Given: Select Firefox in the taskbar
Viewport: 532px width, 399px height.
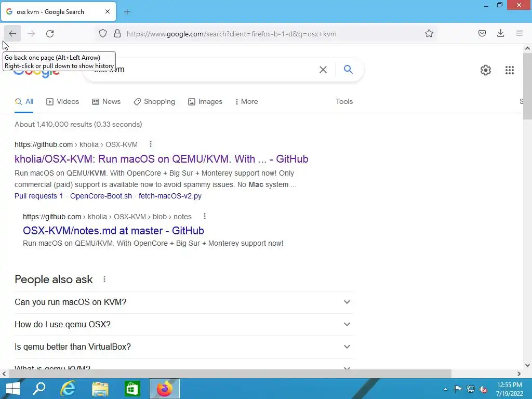Looking at the screenshot, I should [165, 389].
